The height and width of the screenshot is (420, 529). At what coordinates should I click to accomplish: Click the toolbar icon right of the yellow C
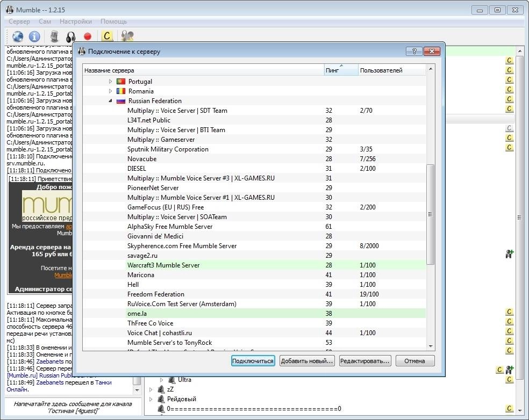click(x=127, y=36)
